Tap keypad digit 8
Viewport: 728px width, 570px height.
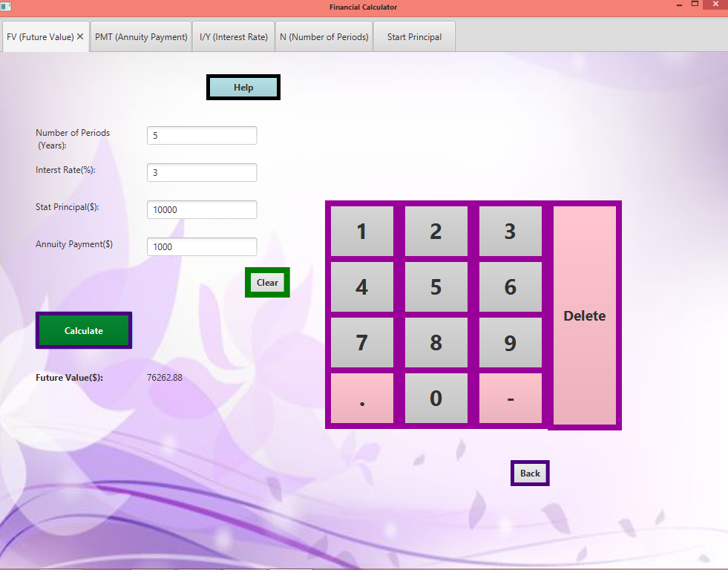(x=436, y=343)
